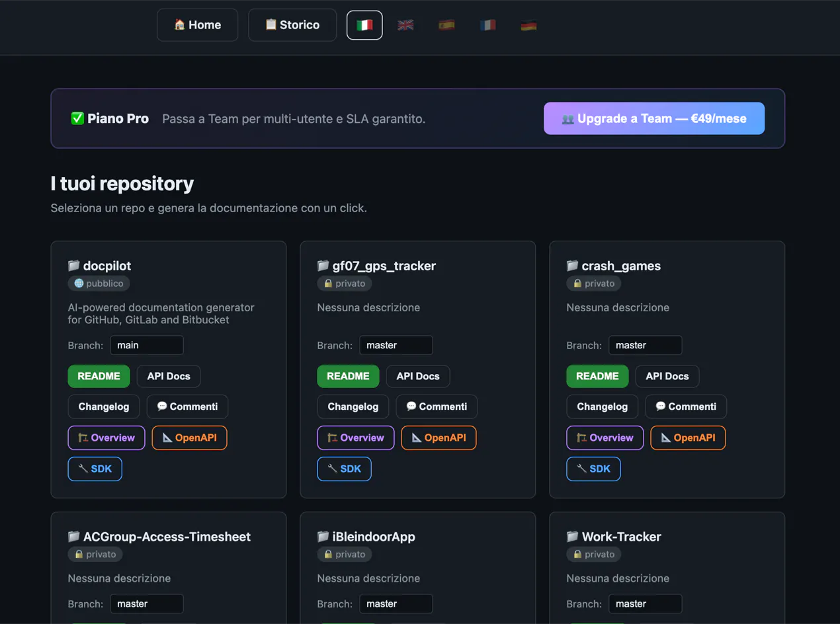Generate SDK for crash_games

tap(594, 469)
